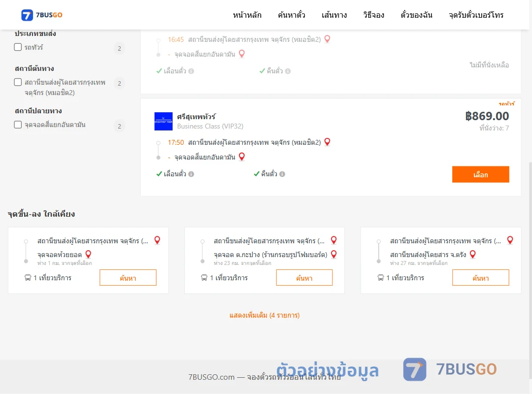Viewport: 532px width, 394px height.
Task: Go to ตั๋วของฉัน in the navigation
Action: [x=416, y=15]
